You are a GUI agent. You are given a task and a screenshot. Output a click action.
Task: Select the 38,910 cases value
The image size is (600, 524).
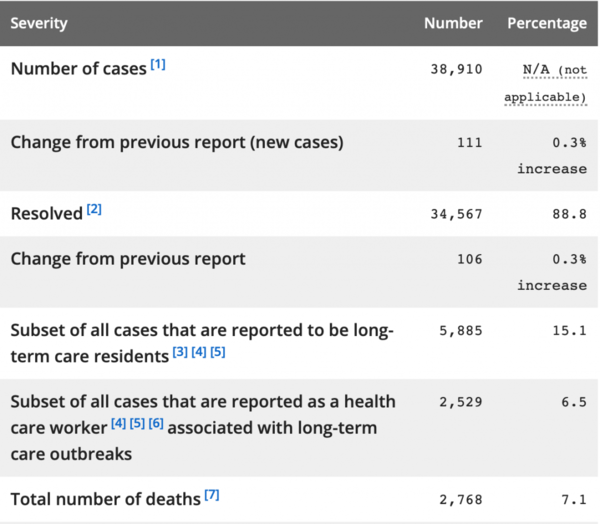pyautogui.click(x=456, y=70)
